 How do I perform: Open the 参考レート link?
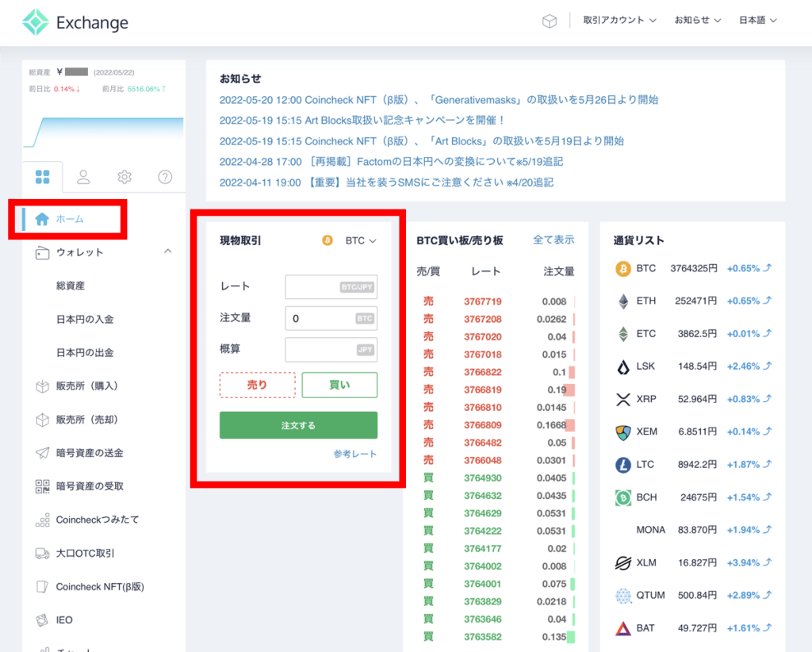[x=354, y=454]
